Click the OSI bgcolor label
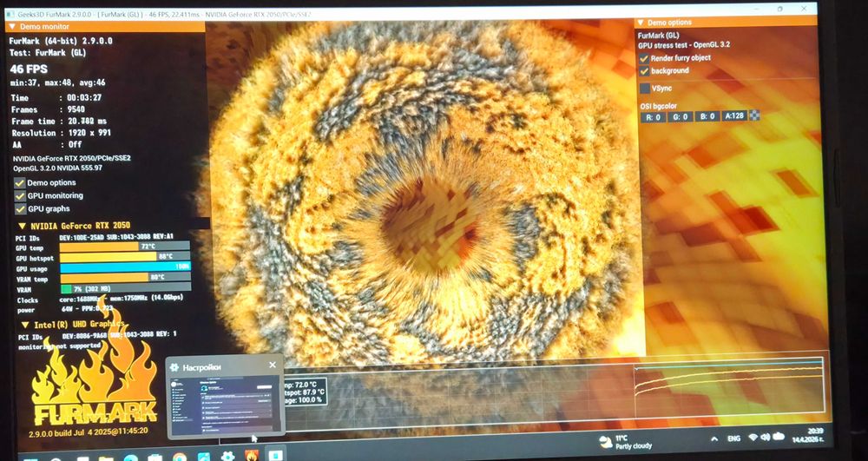Viewport: 868px width, 461px height. click(659, 106)
